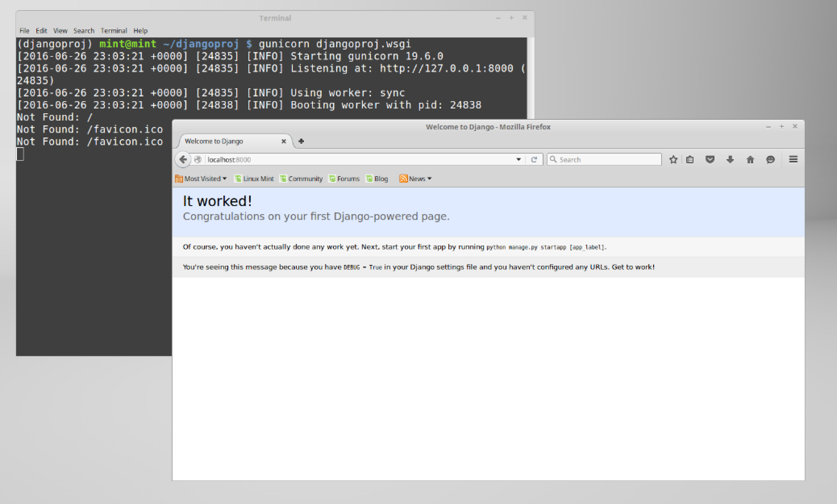Click the new tab plus button

point(301,141)
